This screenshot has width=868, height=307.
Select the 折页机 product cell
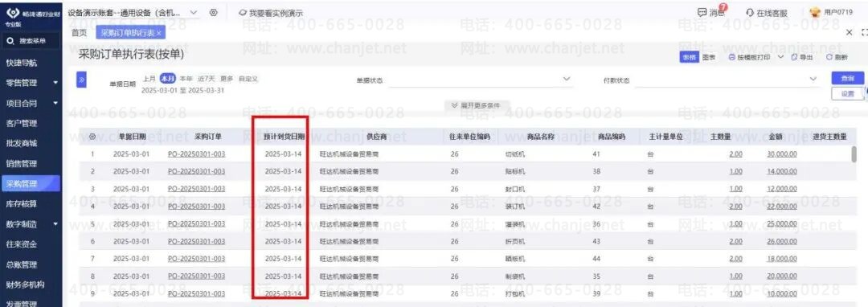coord(515,242)
